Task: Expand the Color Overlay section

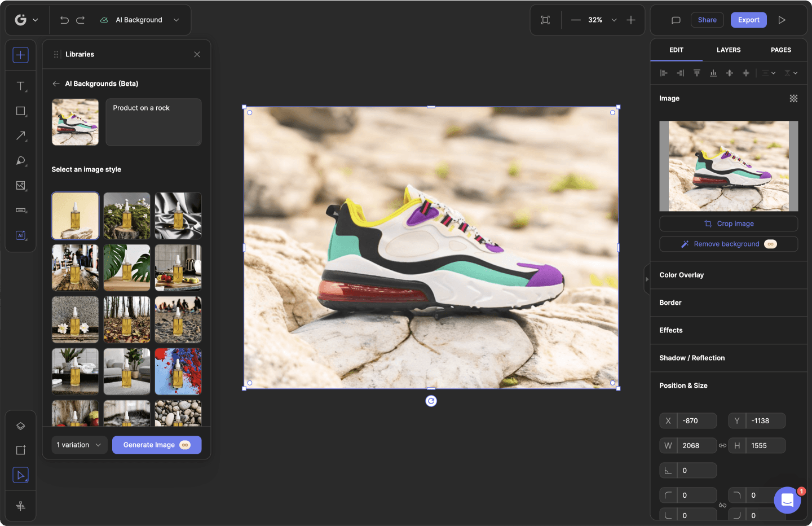Action: pyautogui.click(x=729, y=275)
